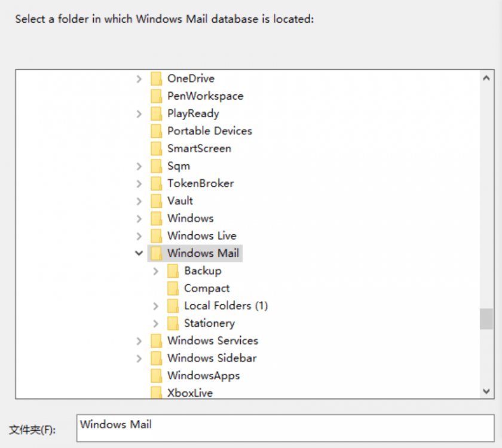Click the Windows folder icon
502x448 pixels.
point(156,218)
